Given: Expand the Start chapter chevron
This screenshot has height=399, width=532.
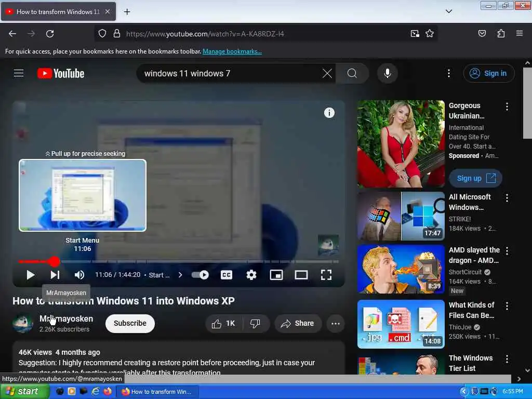Looking at the screenshot, I should [x=180, y=275].
